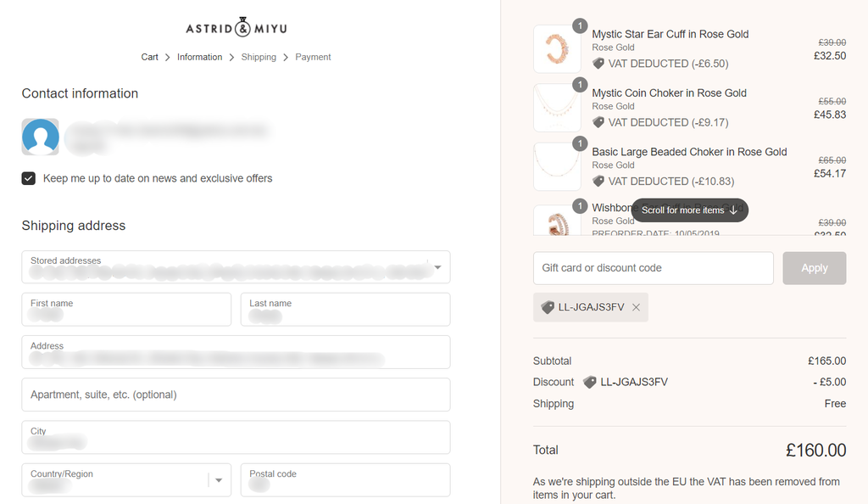Select the Payment breadcrumb step

[x=313, y=57]
